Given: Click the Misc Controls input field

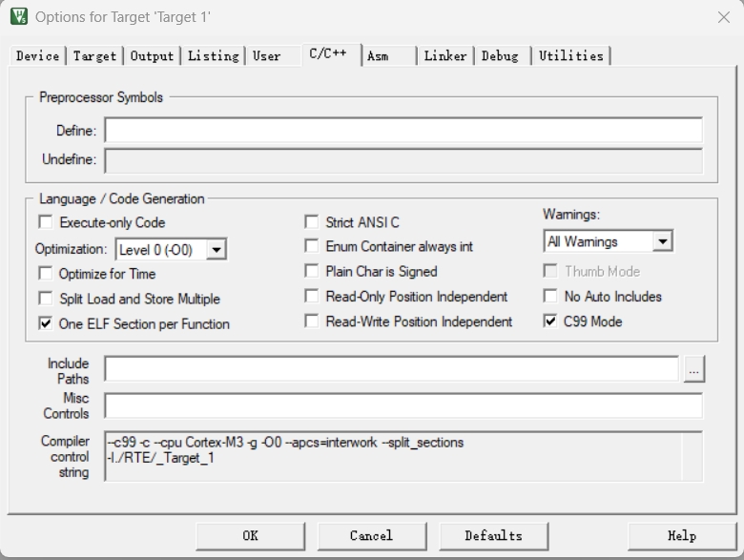Looking at the screenshot, I should [403, 405].
